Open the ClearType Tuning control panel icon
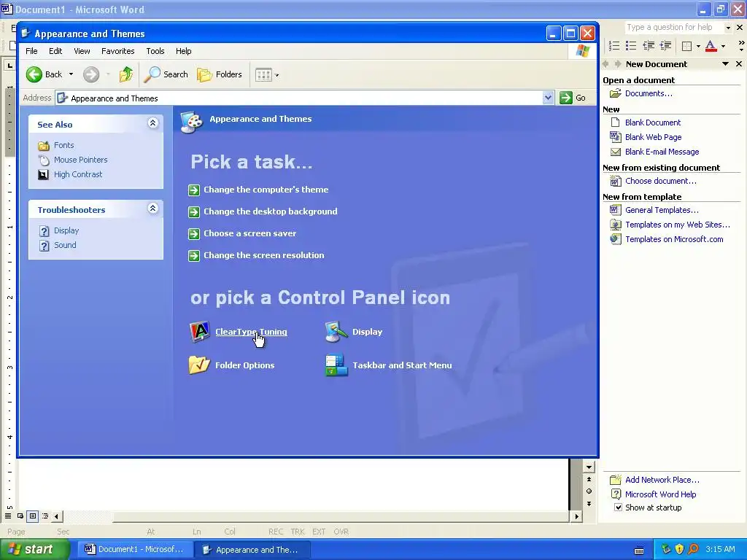 (200, 332)
